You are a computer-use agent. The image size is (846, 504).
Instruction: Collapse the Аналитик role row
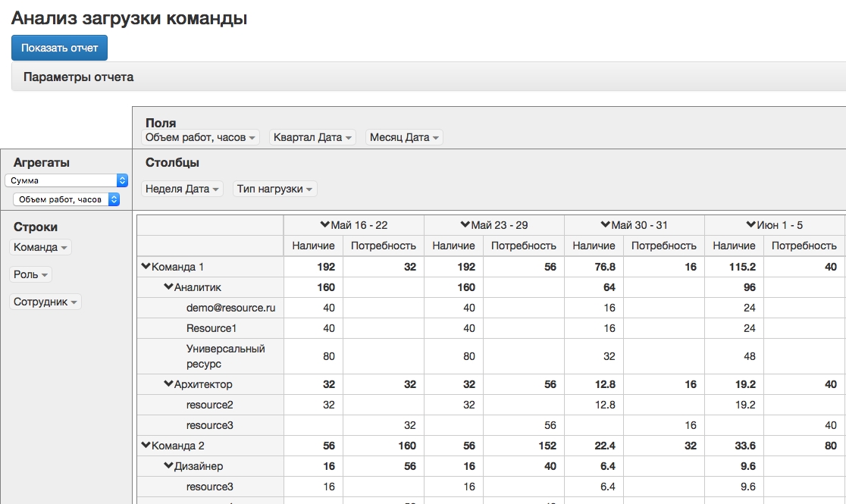click(169, 287)
